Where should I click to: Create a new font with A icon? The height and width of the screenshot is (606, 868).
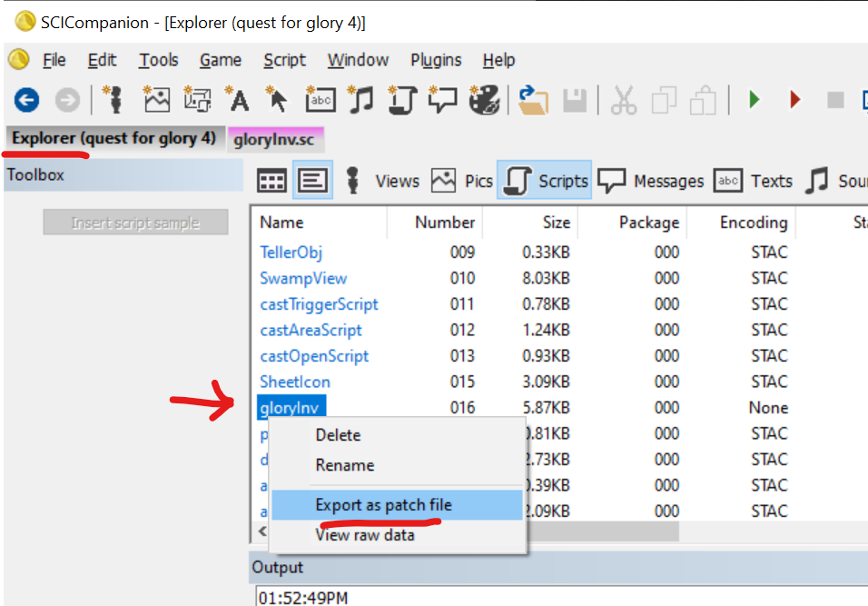237,100
